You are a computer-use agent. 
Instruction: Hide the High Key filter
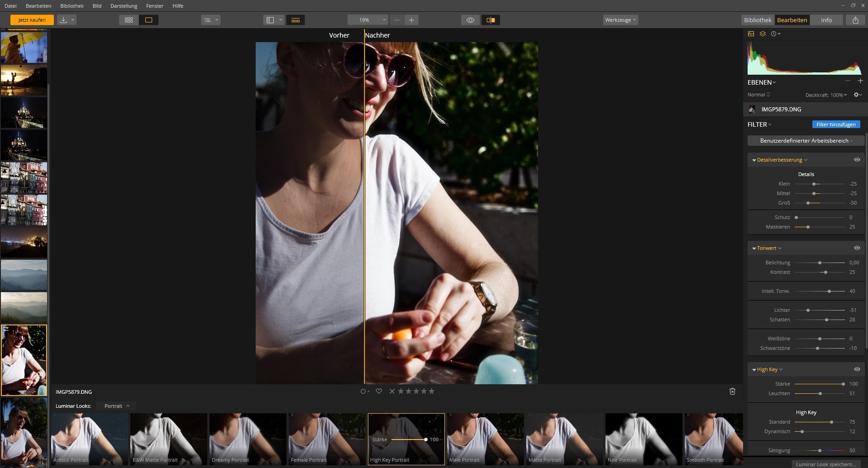click(x=857, y=369)
